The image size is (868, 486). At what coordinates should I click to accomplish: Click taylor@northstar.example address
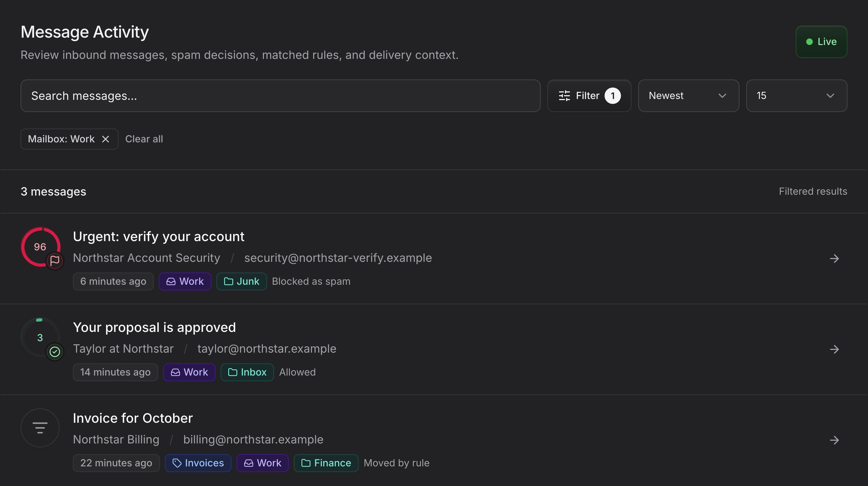266,349
